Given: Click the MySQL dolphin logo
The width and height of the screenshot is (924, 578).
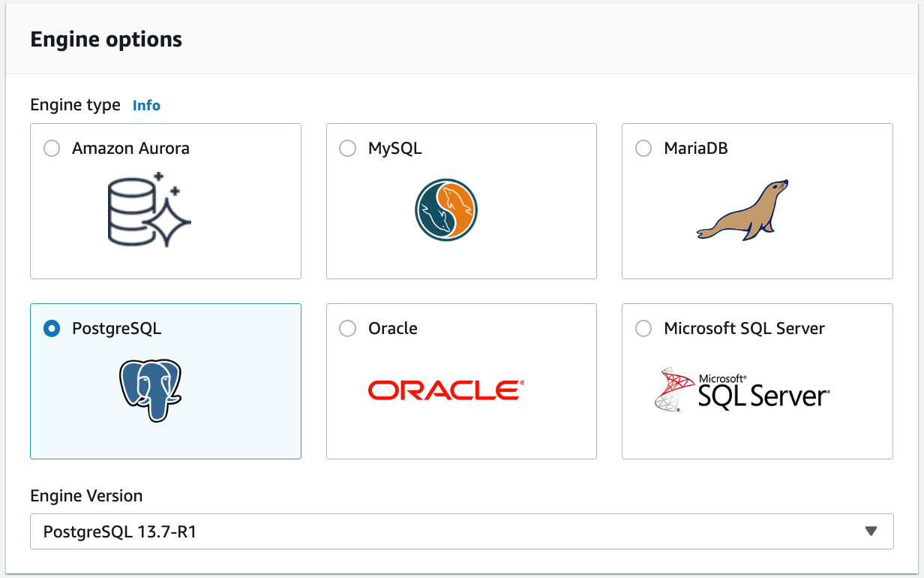Looking at the screenshot, I should click(445, 209).
